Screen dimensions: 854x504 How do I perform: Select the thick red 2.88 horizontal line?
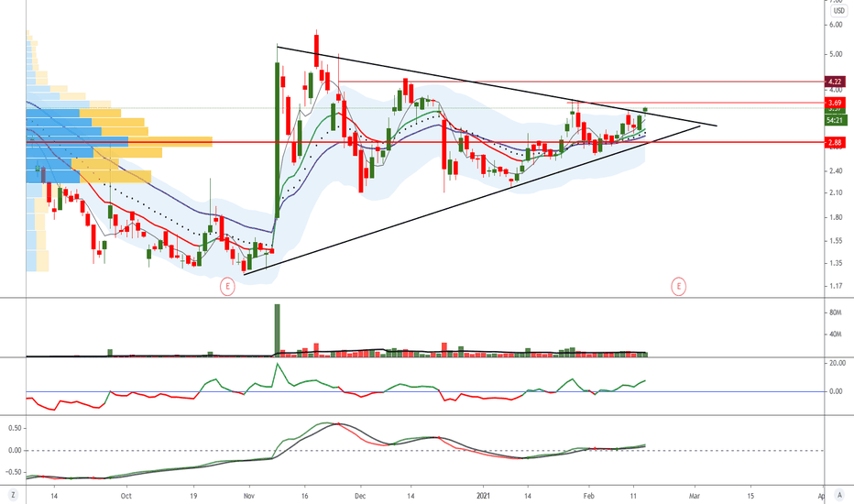tap(425, 143)
